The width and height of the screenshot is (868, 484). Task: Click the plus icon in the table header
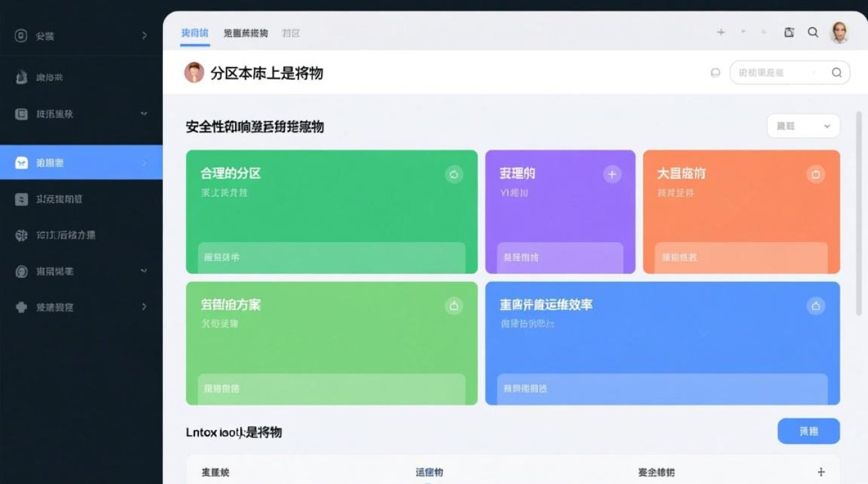click(821, 472)
